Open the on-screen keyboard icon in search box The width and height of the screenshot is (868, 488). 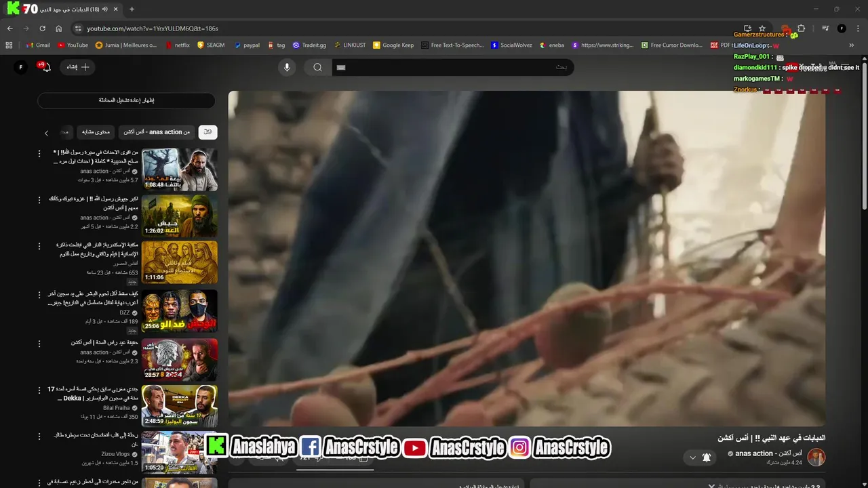tap(341, 67)
